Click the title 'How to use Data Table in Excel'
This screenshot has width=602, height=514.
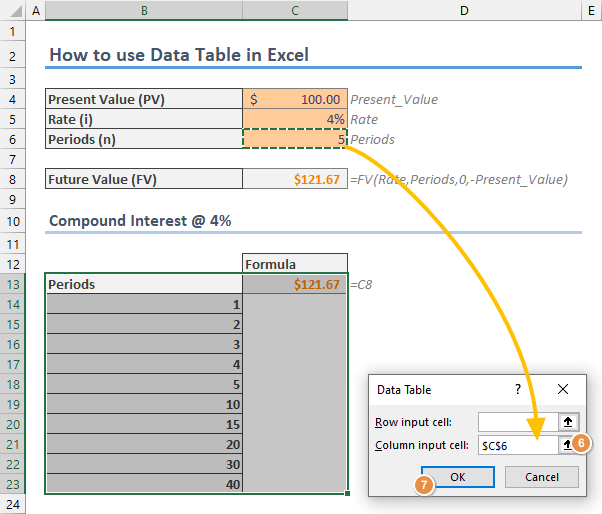click(179, 55)
